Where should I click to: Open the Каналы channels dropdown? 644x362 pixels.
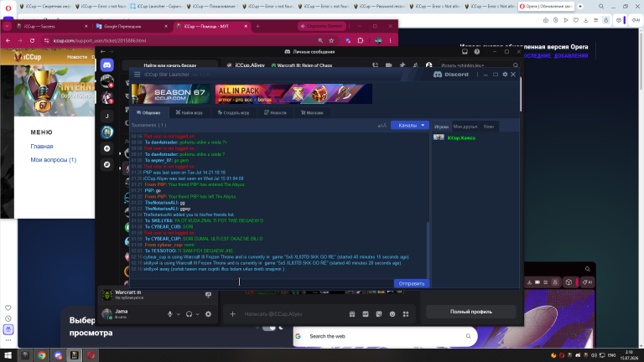pyautogui.click(x=410, y=125)
